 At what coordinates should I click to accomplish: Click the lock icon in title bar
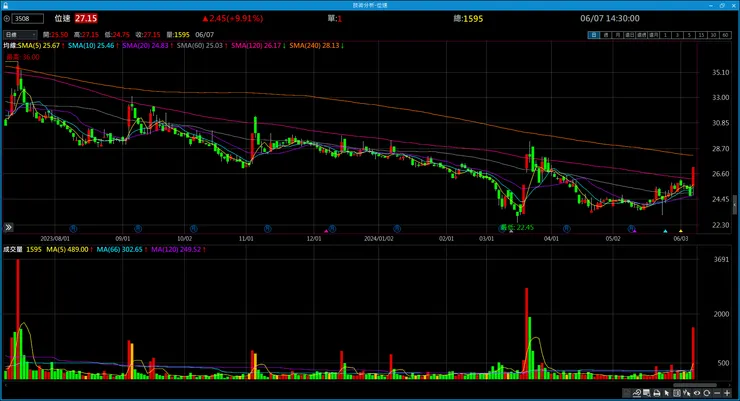[x=5, y=5]
